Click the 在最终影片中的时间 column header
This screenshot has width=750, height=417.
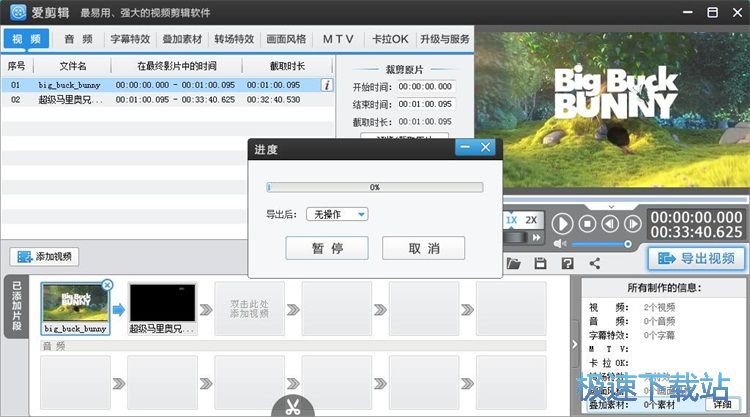tap(177, 66)
